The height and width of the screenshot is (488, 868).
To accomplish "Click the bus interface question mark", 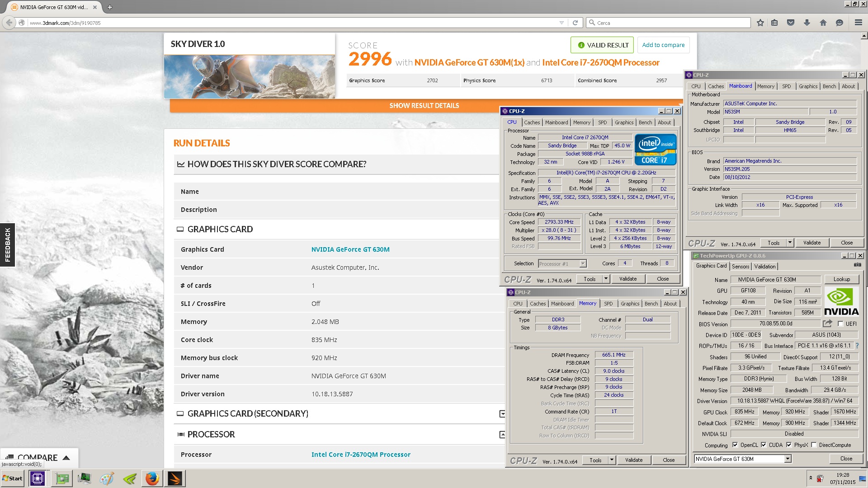I will pyautogui.click(x=857, y=346).
